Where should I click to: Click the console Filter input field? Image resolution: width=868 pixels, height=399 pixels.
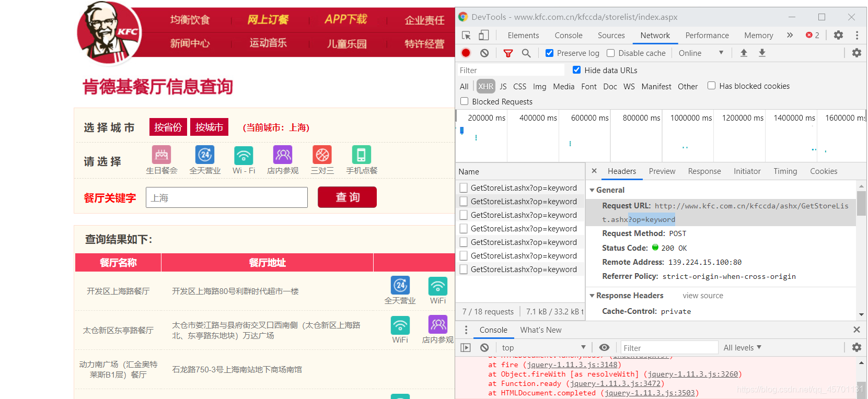pyautogui.click(x=669, y=347)
